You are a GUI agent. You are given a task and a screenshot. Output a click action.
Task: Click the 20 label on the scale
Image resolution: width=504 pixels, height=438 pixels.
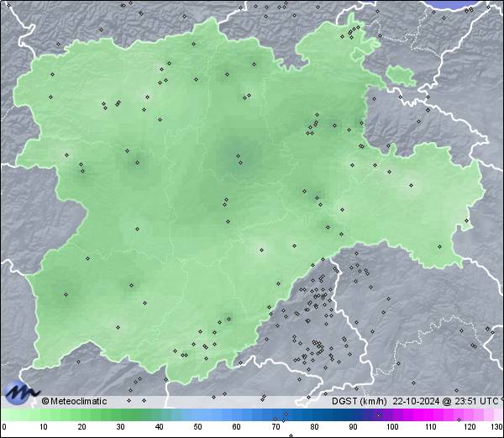point(82,427)
